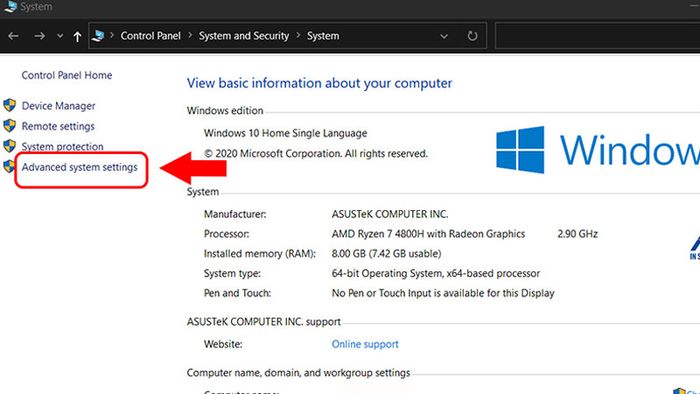Screen dimensions: 700x394
Task: Go up one folder level
Action: pos(77,37)
